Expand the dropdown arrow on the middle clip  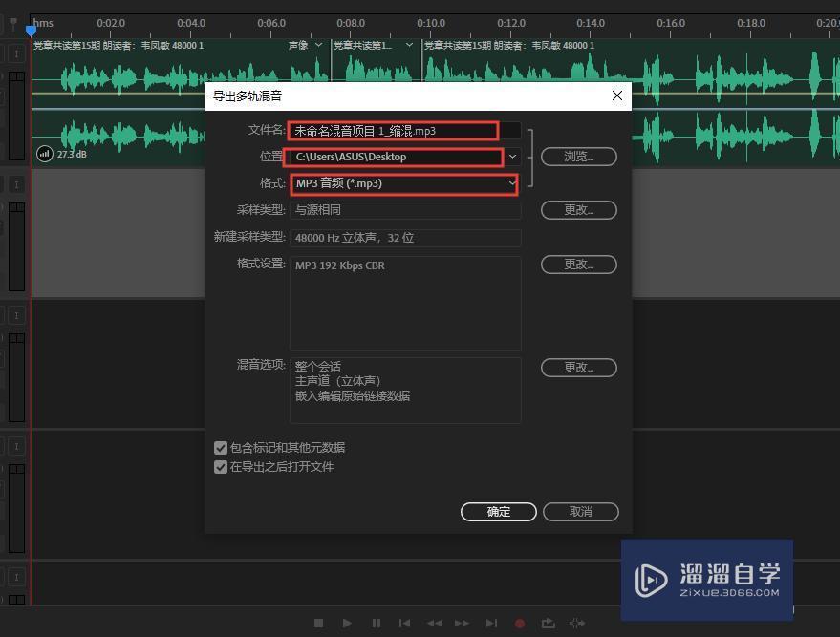coord(410,45)
